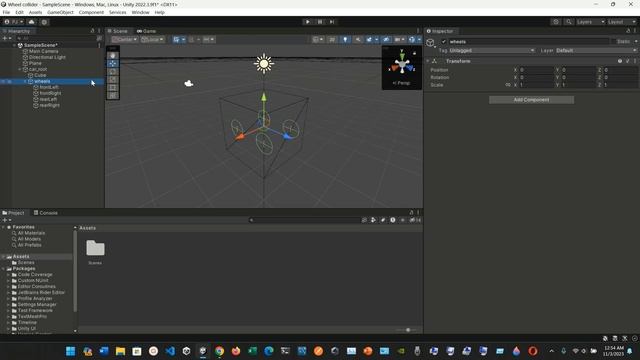The height and width of the screenshot is (360, 640).
Task: Open Visual Studio Code from taskbar
Action: (170, 351)
